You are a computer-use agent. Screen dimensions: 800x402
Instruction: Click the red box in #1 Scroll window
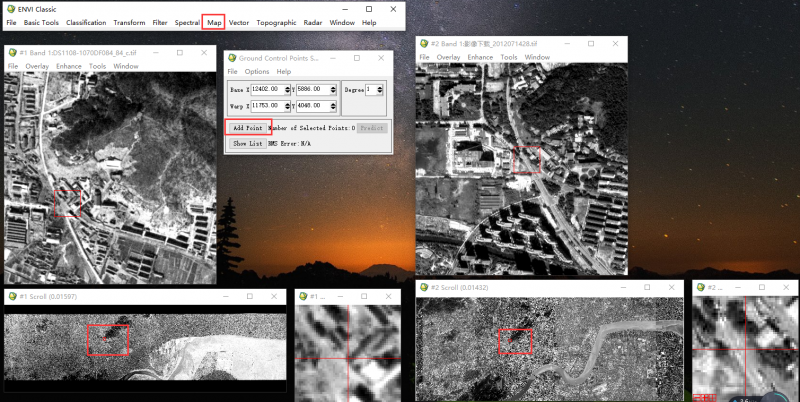click(108, 340)
